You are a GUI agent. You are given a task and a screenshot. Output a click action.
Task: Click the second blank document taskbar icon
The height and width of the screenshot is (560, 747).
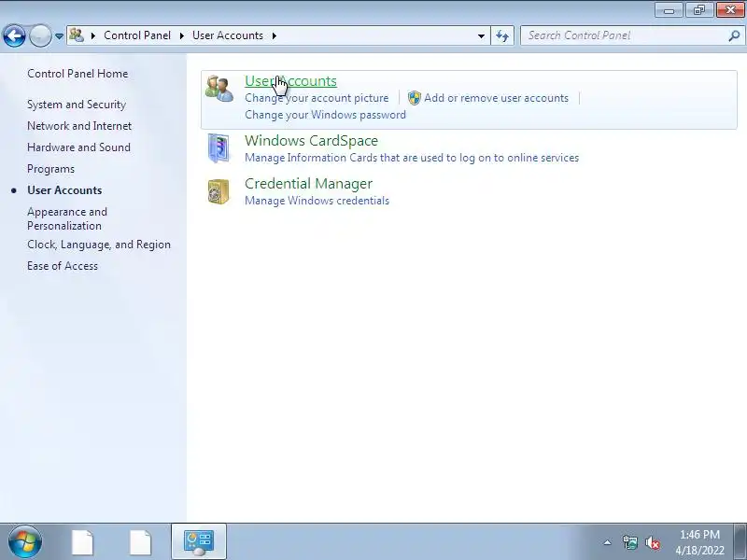141,542
